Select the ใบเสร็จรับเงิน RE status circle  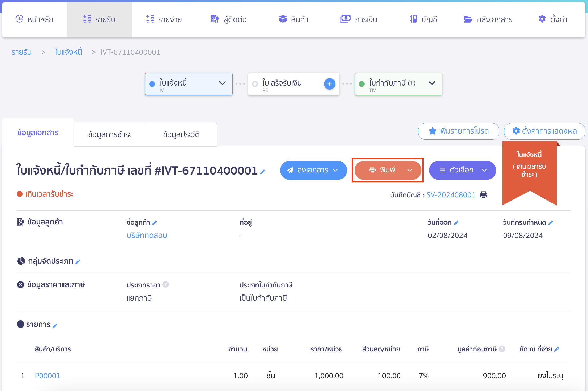[x=255, y=84]
